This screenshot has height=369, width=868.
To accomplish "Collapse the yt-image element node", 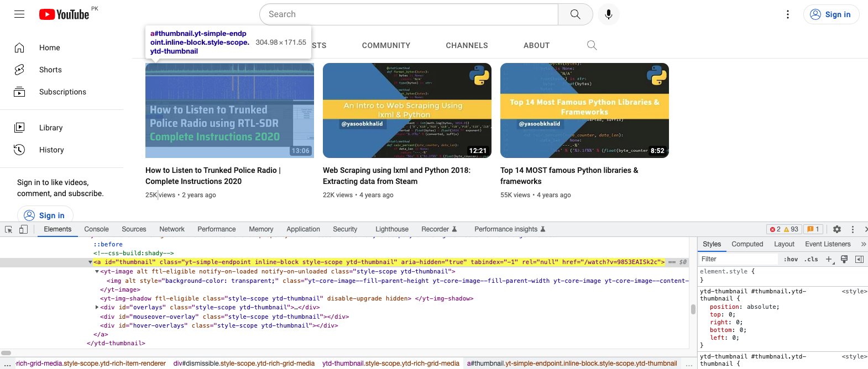I will [x=97, y=272].
